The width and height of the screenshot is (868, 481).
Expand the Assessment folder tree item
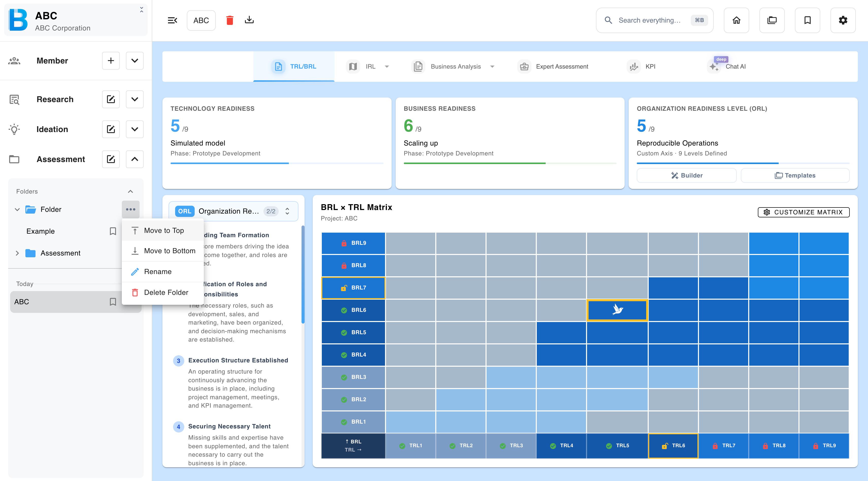(17, 253)
